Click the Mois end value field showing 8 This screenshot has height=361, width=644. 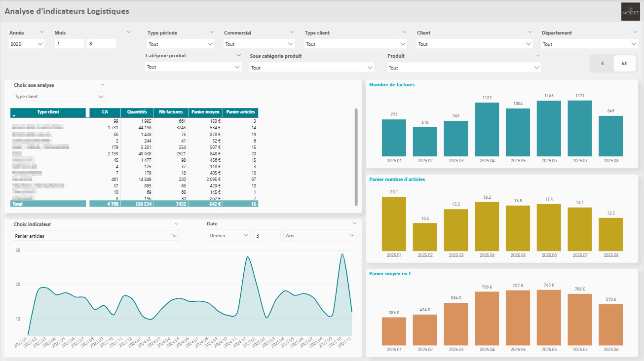(101, 44)
